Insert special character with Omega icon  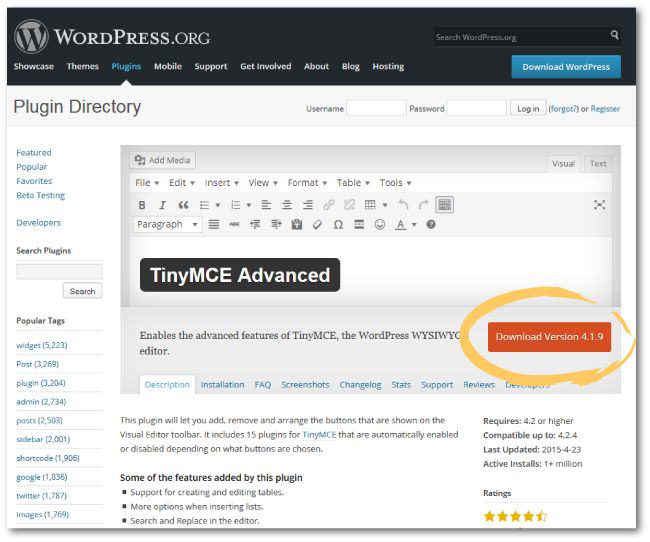(x=338, y=225)
